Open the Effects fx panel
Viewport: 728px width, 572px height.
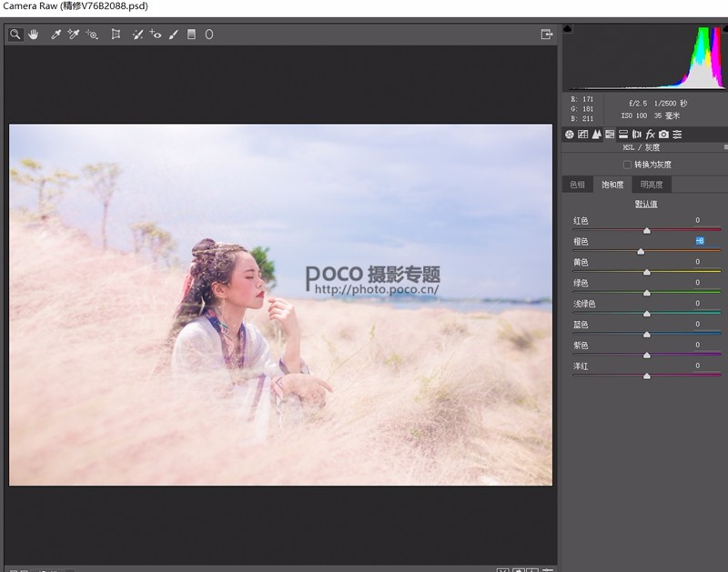point(648,134)
